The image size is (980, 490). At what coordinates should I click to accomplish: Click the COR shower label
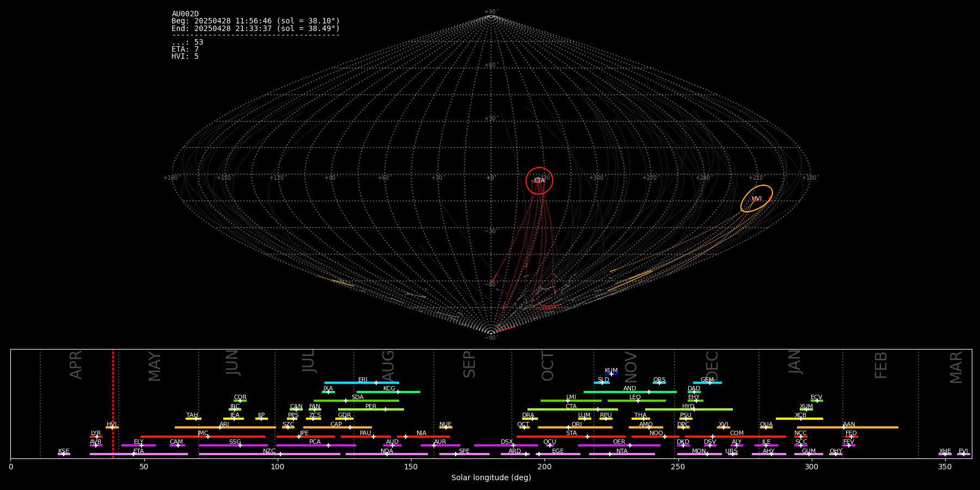(240, 397)
